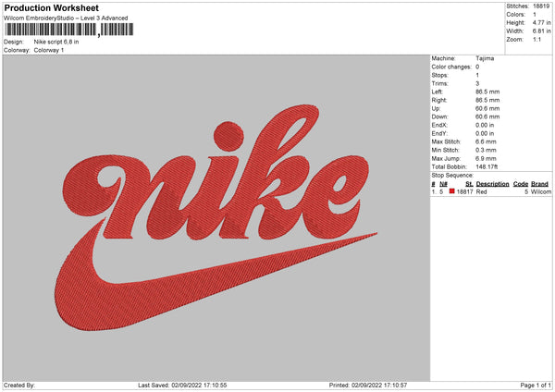Screen dimensions: 555x392
Task: Click the Left row's 86.5 mm value
Action: [487, 92]
